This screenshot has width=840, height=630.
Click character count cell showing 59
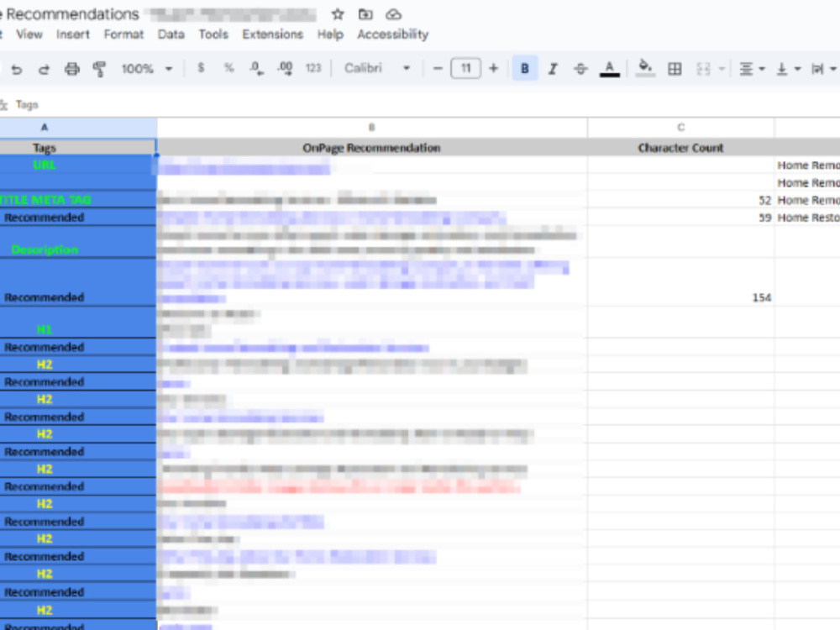(681, 218)
